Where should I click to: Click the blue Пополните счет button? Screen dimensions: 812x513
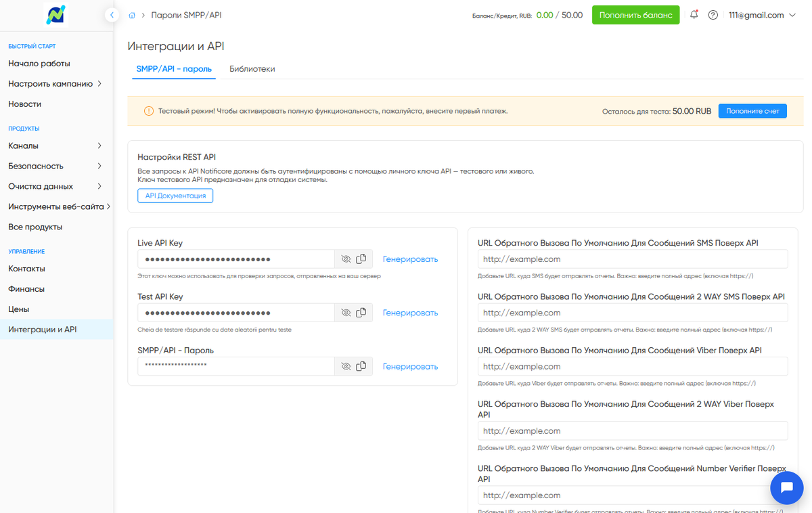(752, 111)
